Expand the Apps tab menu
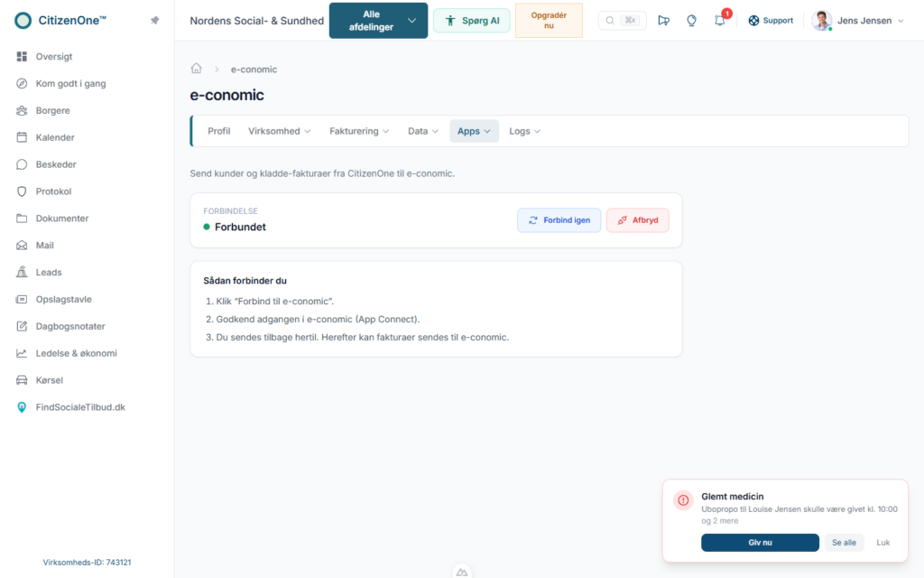The width and height of the screenshot is (924, 578). click(x=474, y=131)
